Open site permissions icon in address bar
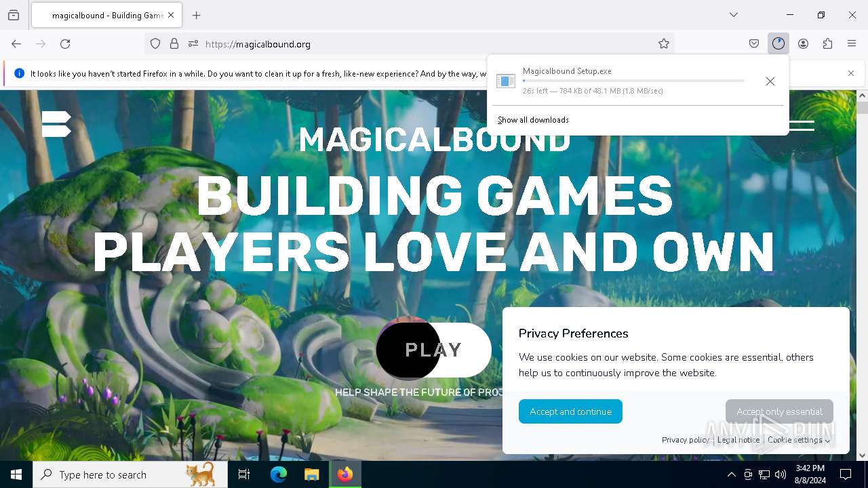This screenshot has height=488, width=868. pos(193,44)
